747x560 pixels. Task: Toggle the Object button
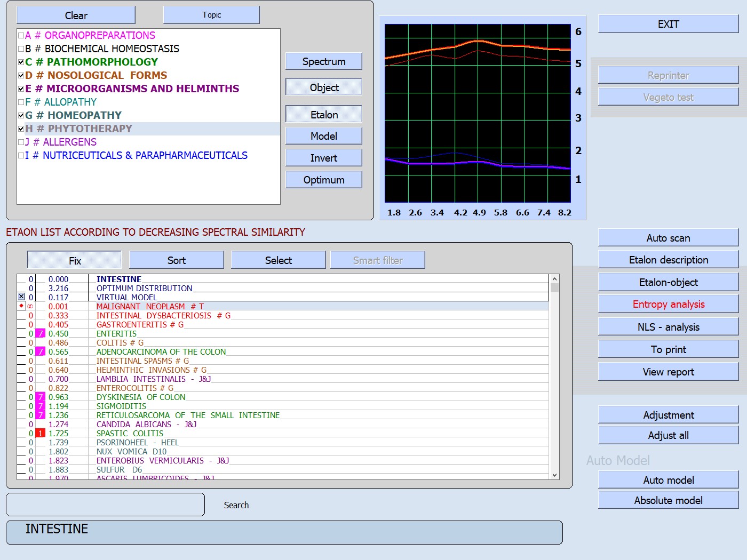point(324,87)
